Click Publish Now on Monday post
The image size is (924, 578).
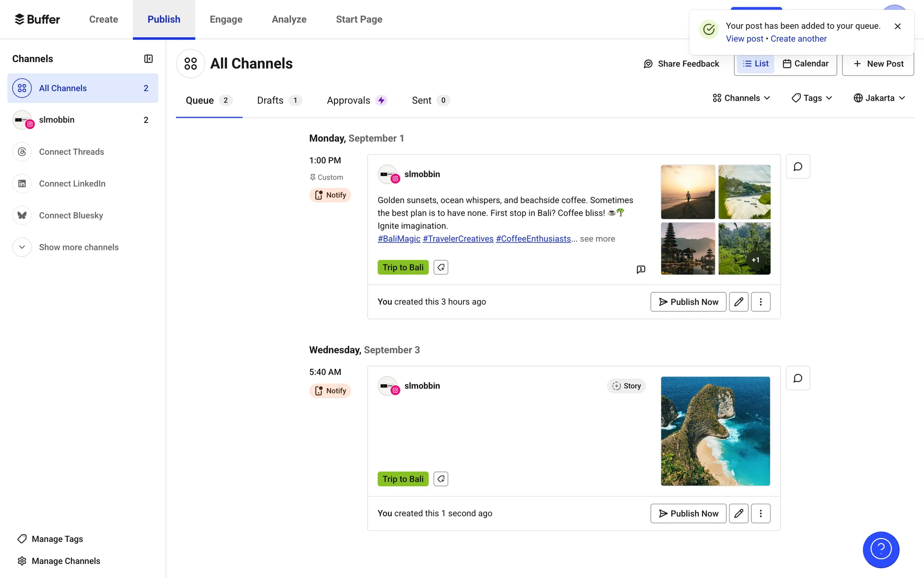(x=688, y=302)
